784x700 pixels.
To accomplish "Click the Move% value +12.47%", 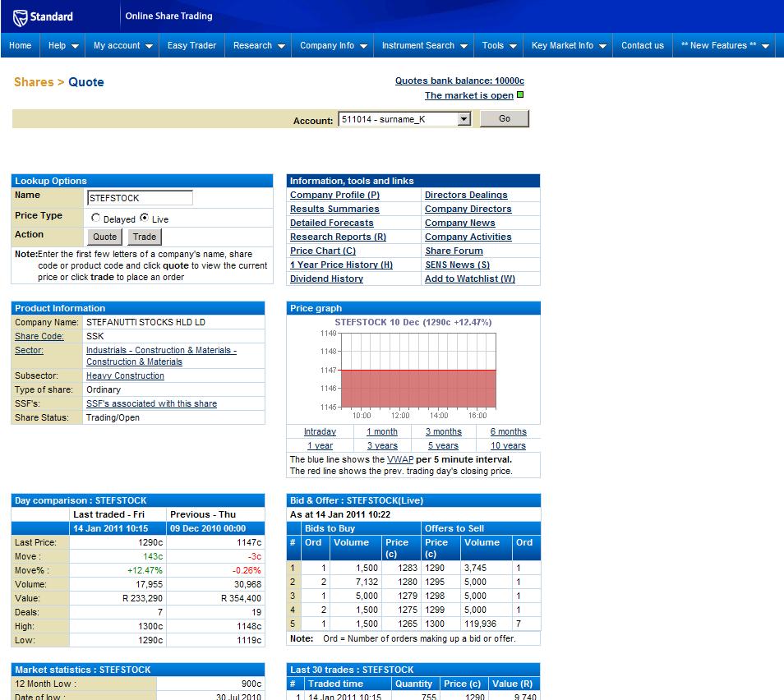I will pos(145,570).
